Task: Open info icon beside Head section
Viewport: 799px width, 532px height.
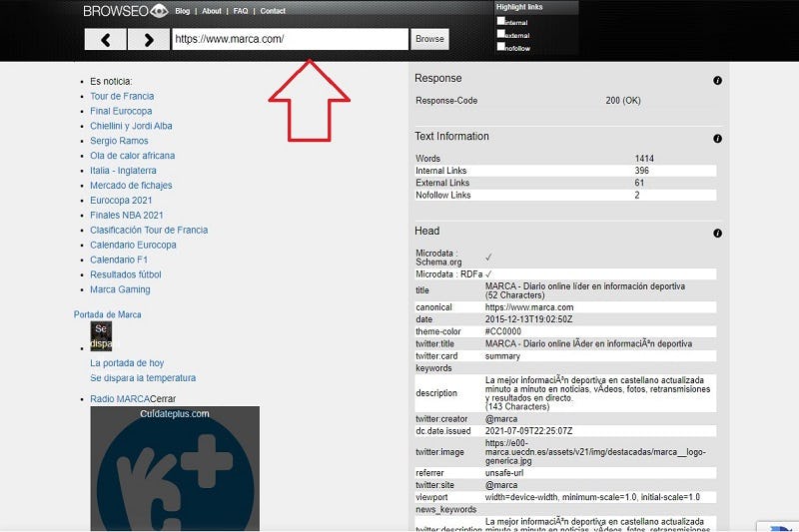Action: click(x=717, y=234)
